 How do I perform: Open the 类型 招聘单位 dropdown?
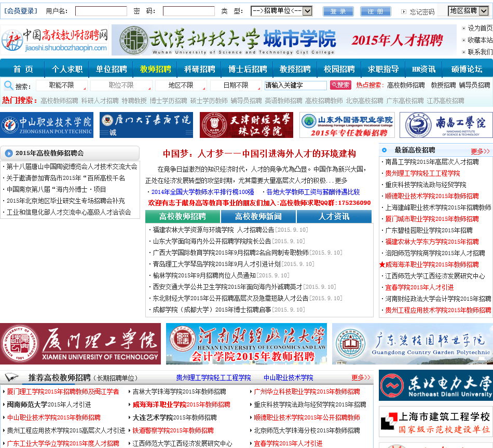point(281,11)
